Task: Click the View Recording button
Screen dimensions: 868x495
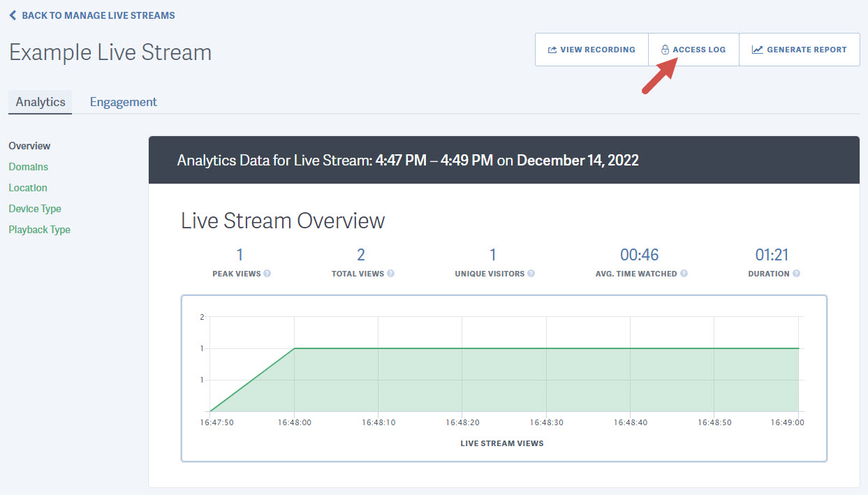Action: (x=591, y=49)
